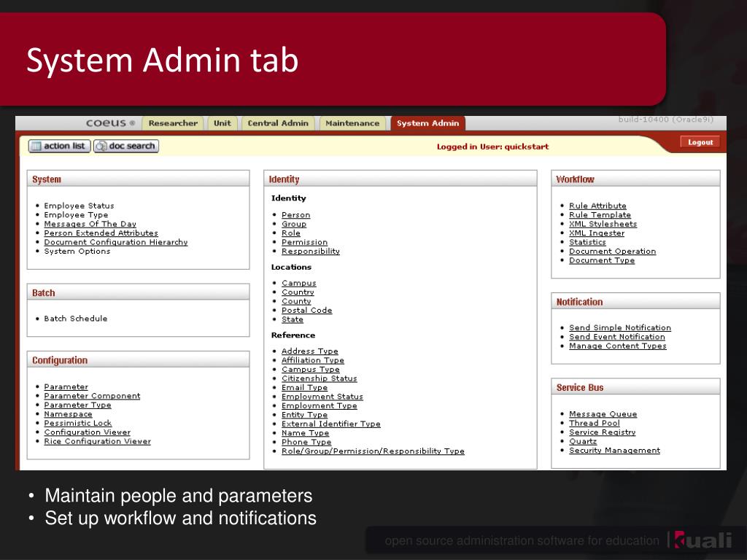Open the doc search button
Image resolution: width=747 pixels, height=560 pixels.
tap(126, 146)
